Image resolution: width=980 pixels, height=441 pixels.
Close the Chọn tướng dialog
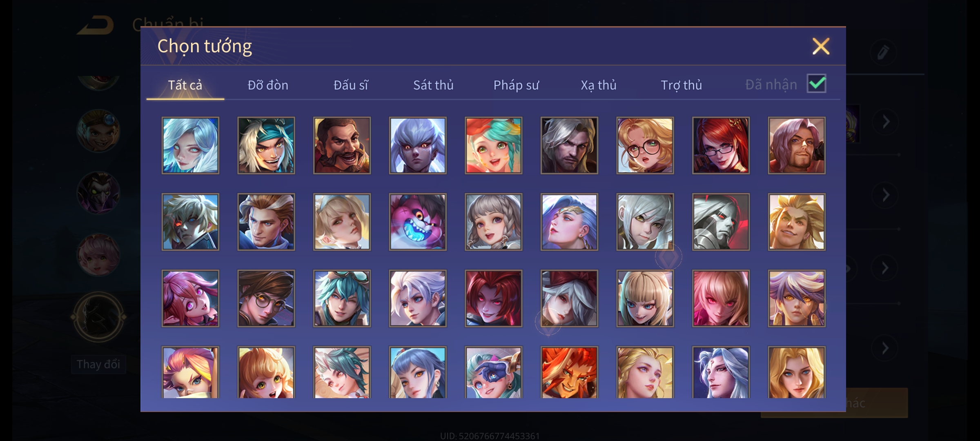tap(821, 46)
